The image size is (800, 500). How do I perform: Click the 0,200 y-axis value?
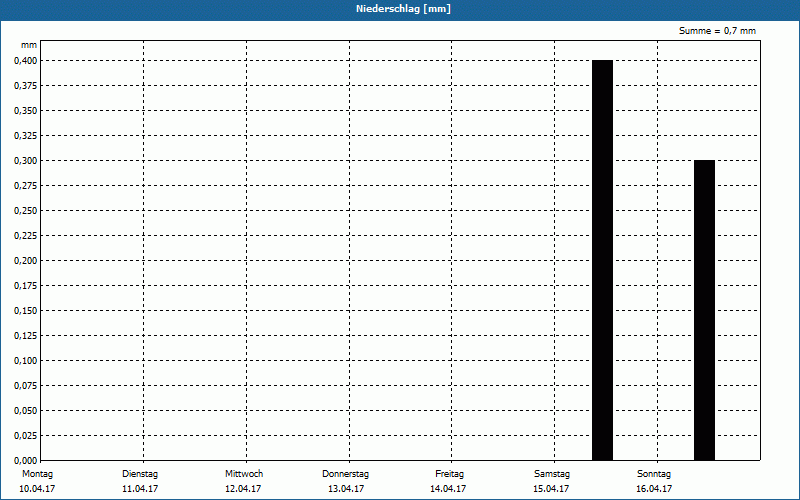26,261
